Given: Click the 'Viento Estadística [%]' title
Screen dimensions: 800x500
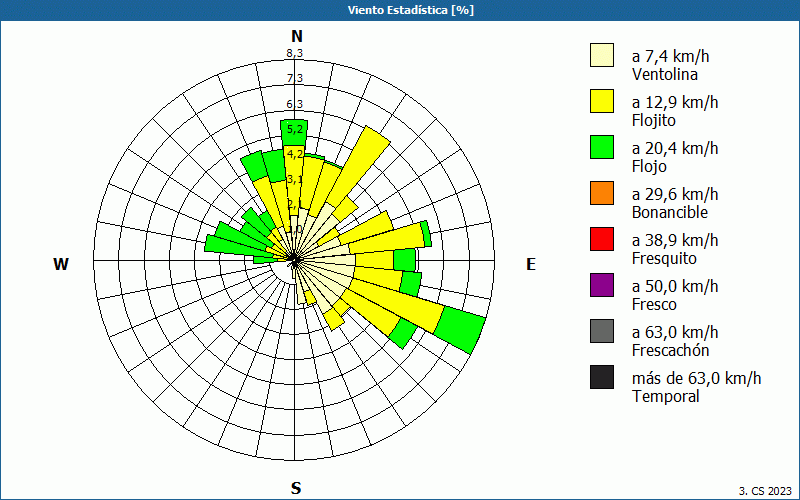Looking at the screenshot, I should pos(411,10).
